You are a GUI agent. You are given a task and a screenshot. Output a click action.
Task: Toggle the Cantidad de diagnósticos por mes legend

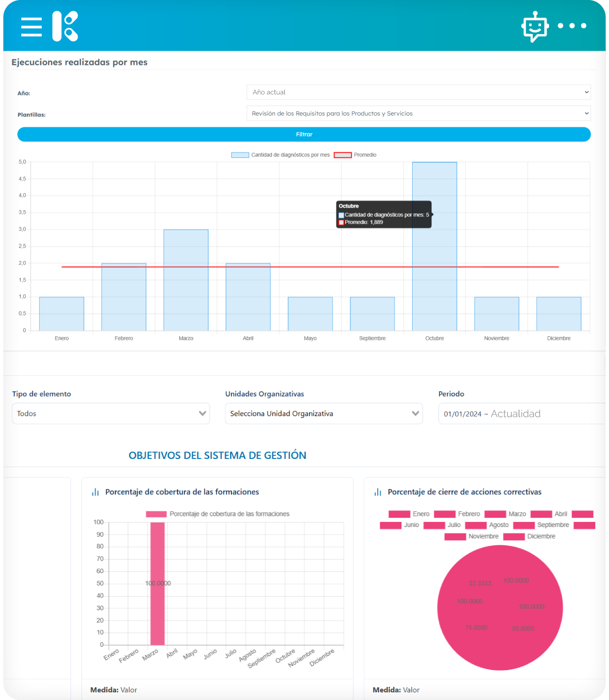click(280, 155)
